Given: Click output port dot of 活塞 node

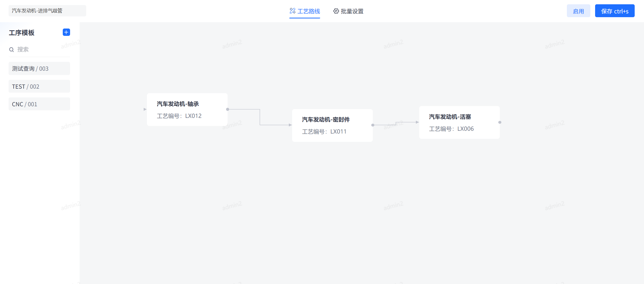Looking at the screenshot, I should [500, 122].
